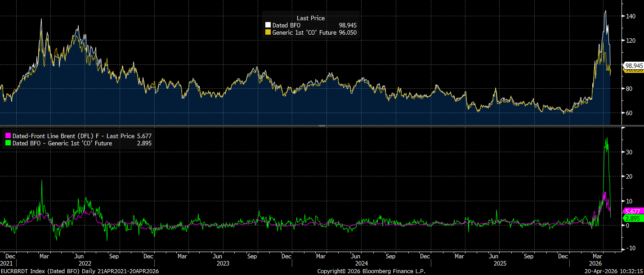Click the green 2.895 value tag
Viewport: 644px width, 275px height.
[633, 218]
